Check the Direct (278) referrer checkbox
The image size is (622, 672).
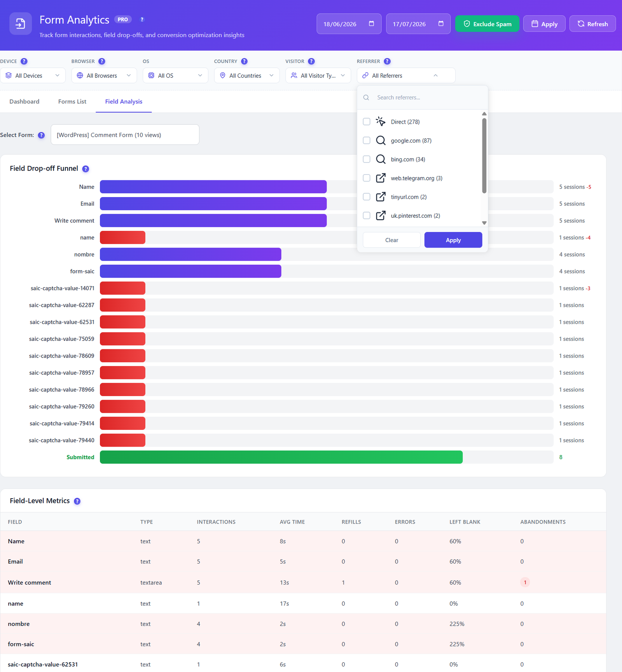click(x=367, y=122)
